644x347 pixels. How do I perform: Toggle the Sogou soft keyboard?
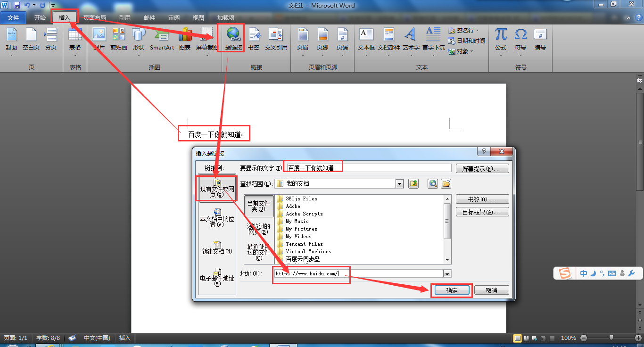coord(612,273)
